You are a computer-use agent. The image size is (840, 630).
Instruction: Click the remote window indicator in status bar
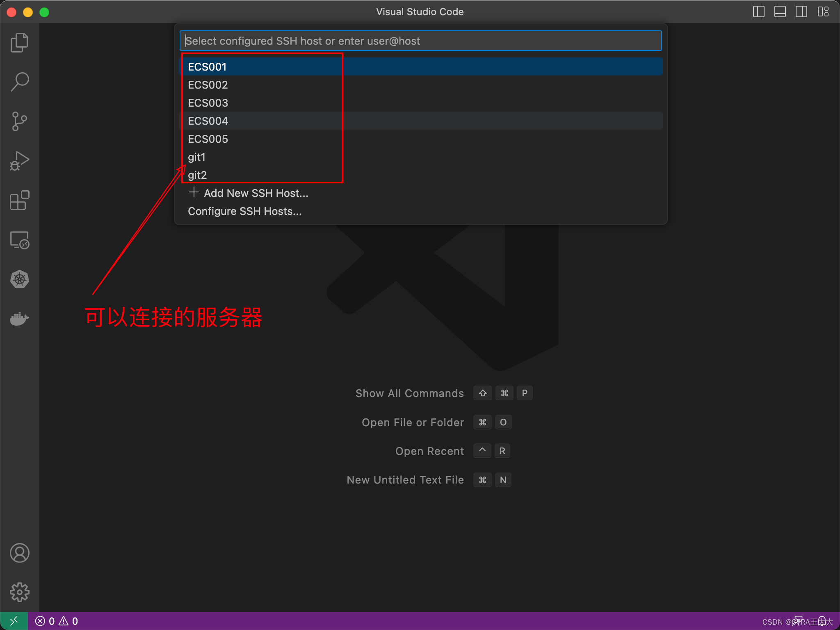[x=14, y=621]
